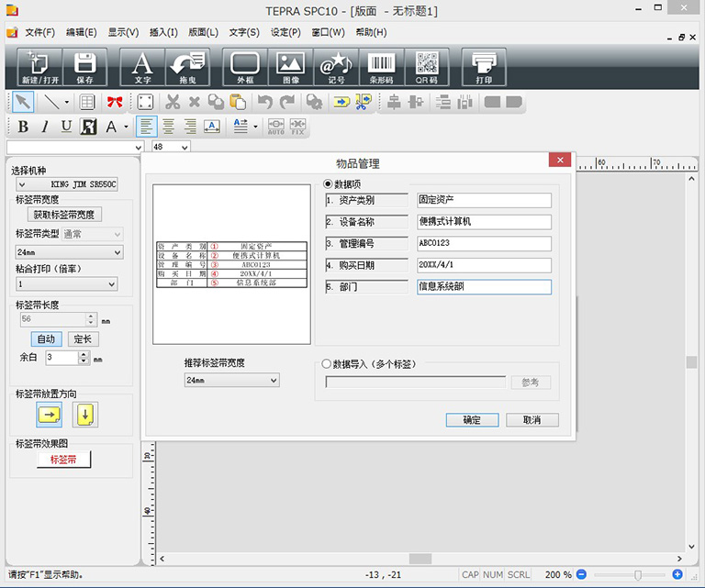Toggle italic formatting I
This screenshot has width=705, height=588.
[44, 127]
